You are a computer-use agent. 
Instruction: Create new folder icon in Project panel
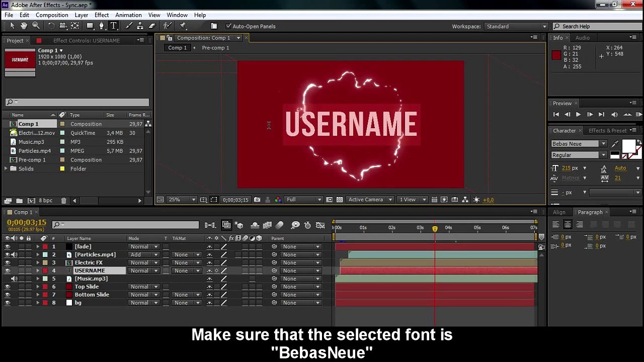pos(19,201)
